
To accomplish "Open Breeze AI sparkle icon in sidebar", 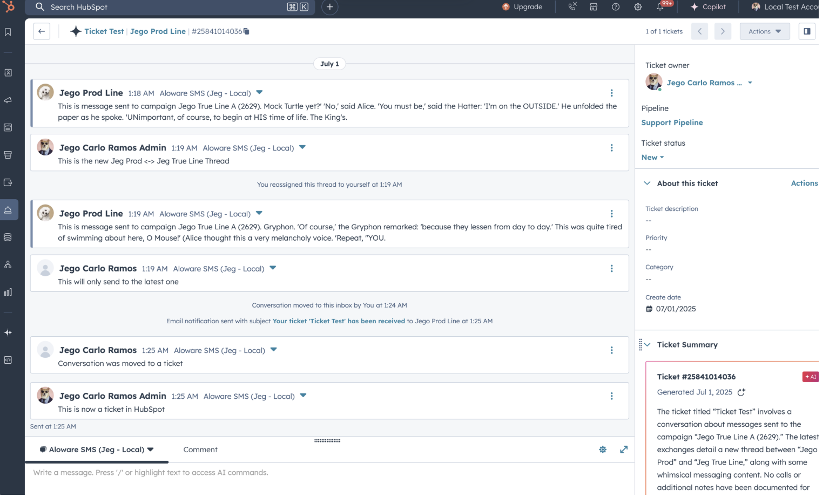I will tap(8, 333).
